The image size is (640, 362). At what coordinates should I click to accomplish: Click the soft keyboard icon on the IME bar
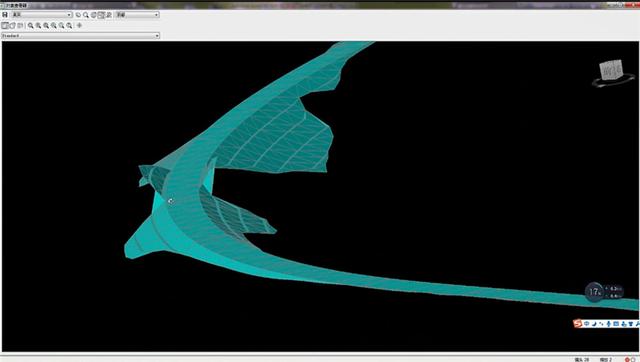tap(616, 324)
